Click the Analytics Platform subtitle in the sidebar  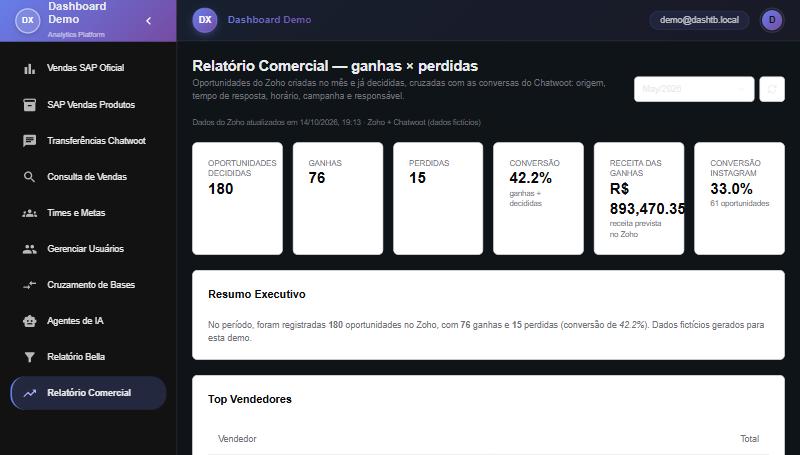point(77,35)
